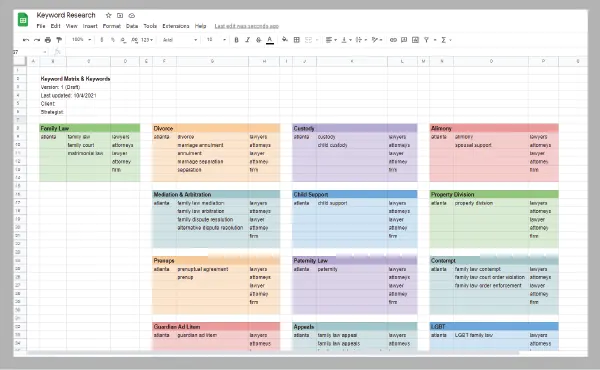Increase decimal places
This screenshot has width=600, height=370.
pos(134,40)
